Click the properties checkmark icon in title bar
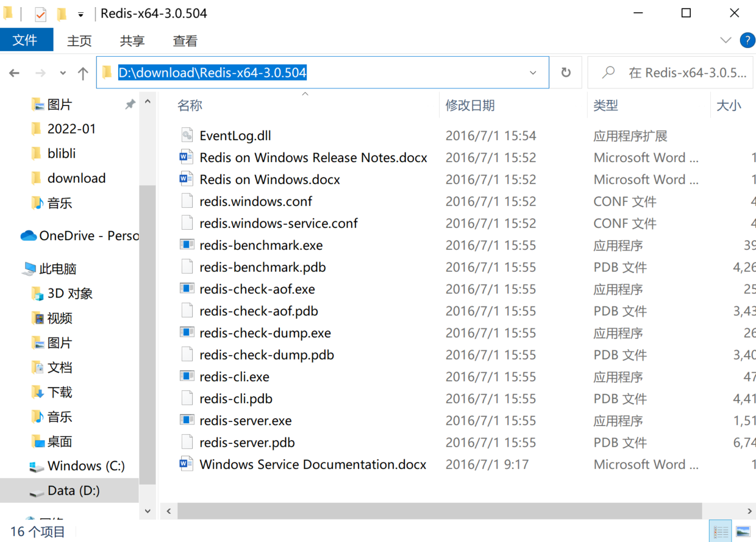Screen dimensions: 756x542 [x=41, y=13]
